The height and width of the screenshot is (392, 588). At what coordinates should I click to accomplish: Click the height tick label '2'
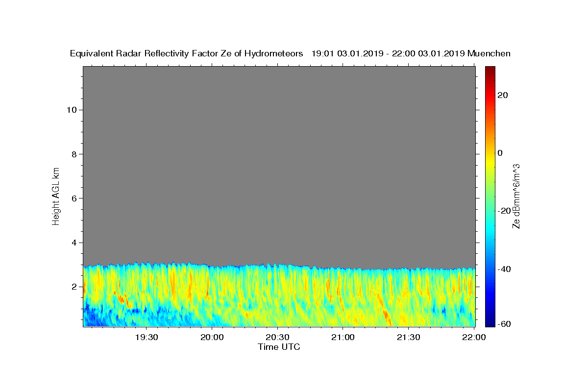tap(74, 287)
